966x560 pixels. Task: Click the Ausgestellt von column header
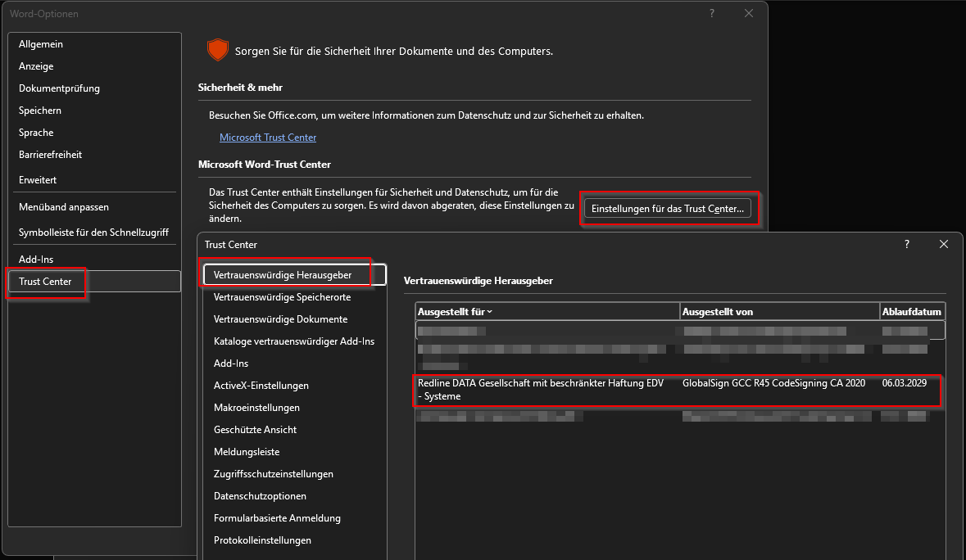[778, 312]
